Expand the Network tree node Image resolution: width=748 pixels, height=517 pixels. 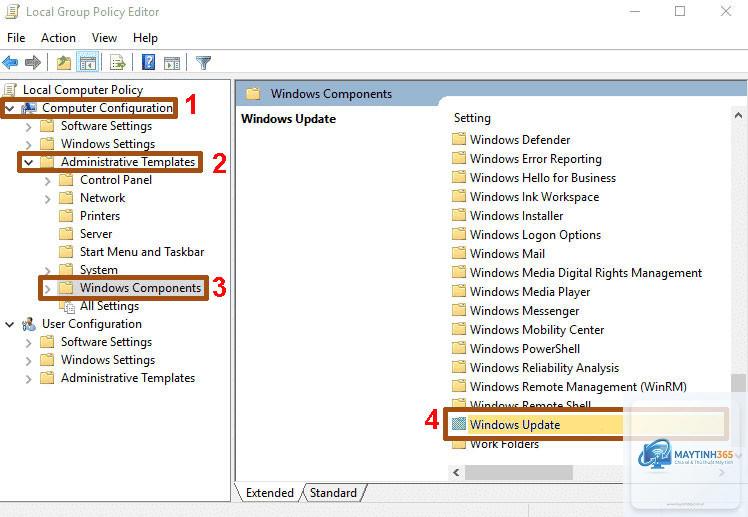(x=47, y=199)
